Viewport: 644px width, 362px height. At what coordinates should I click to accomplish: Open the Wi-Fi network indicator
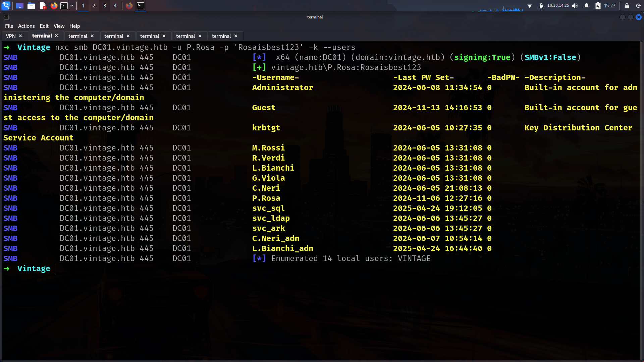530,6
